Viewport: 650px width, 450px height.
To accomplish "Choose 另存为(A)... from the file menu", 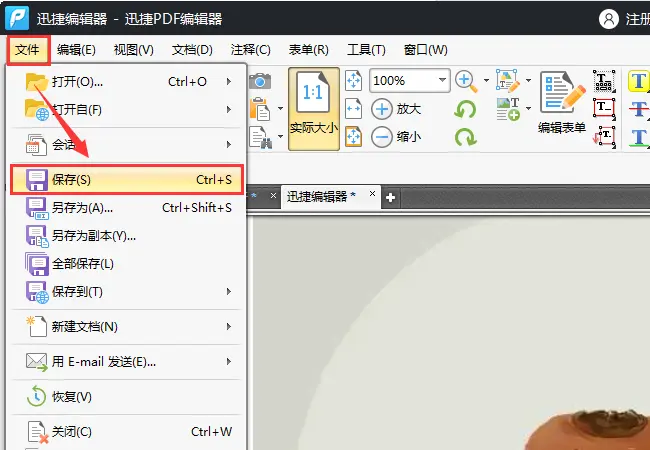I will pos(126,208).
